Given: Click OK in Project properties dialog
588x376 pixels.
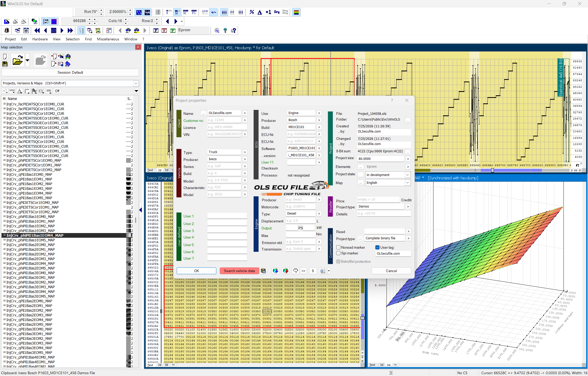Looking at the screenshot, I should click(x=197, y=271).
